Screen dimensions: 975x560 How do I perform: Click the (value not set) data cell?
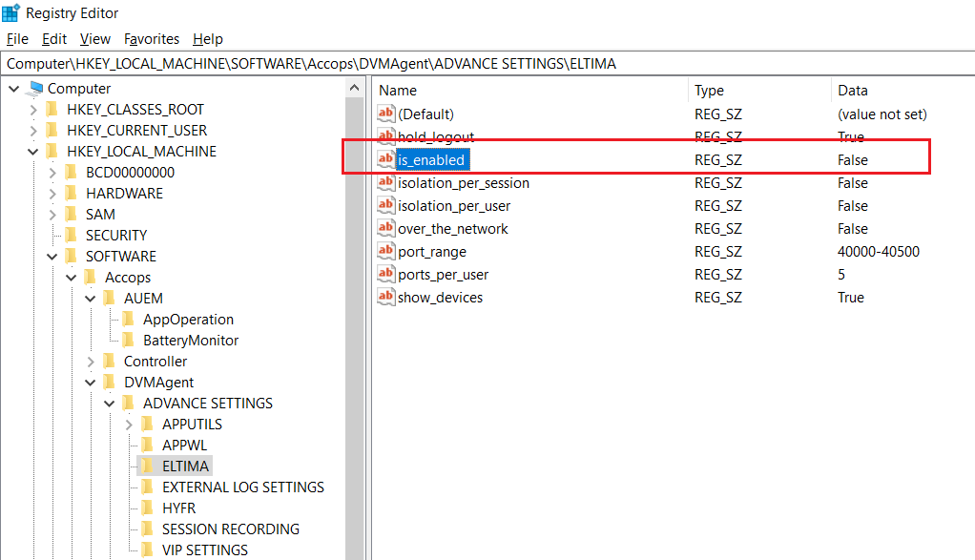click(882, 114)
